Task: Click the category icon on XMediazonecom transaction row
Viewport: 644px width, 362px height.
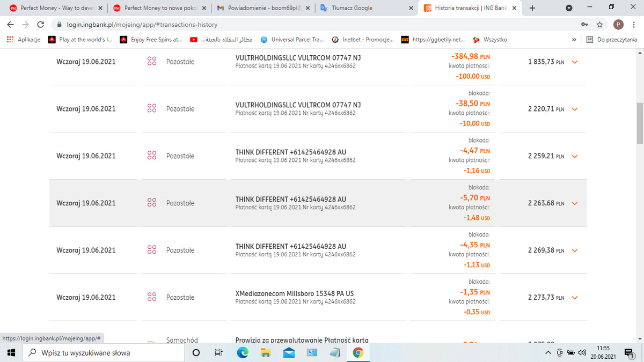Action: click(151, 297)
